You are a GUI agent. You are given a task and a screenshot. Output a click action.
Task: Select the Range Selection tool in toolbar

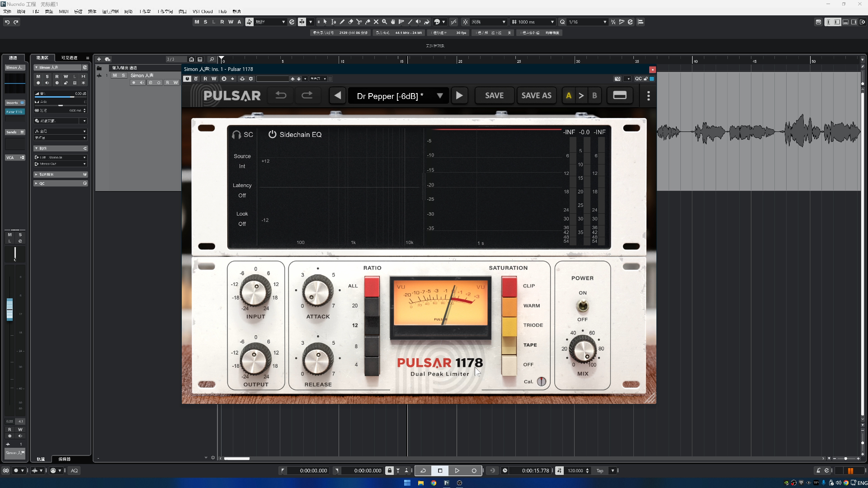pyautogui.click(x=334, y=22)
